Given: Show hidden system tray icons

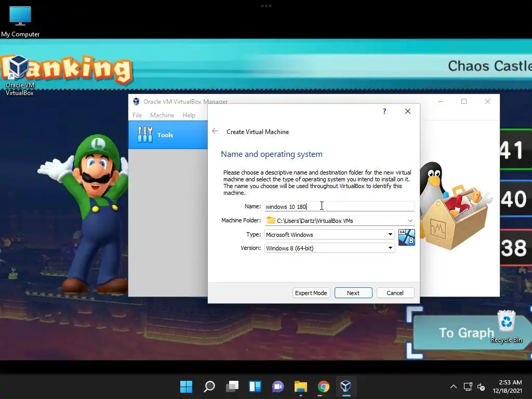Looking at the screenshot, I should (453, 387).
